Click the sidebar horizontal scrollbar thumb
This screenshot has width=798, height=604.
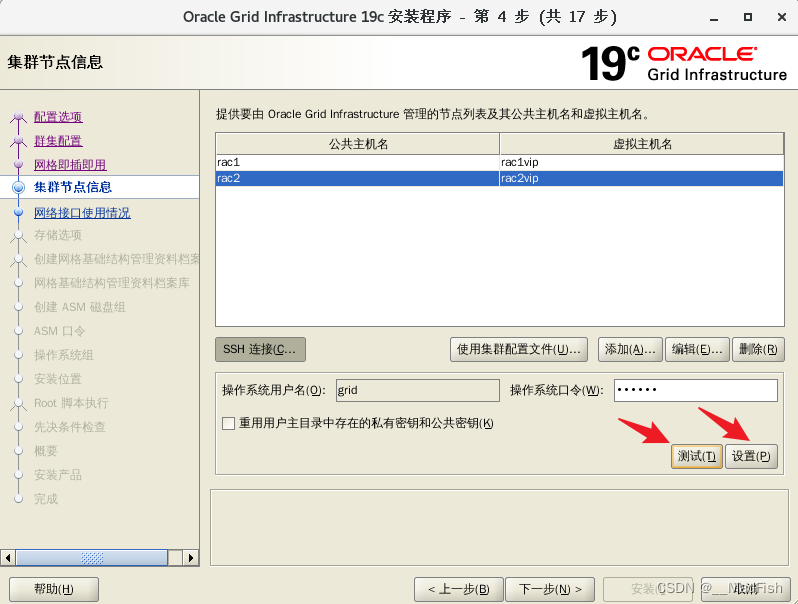[x=92, y=558]
